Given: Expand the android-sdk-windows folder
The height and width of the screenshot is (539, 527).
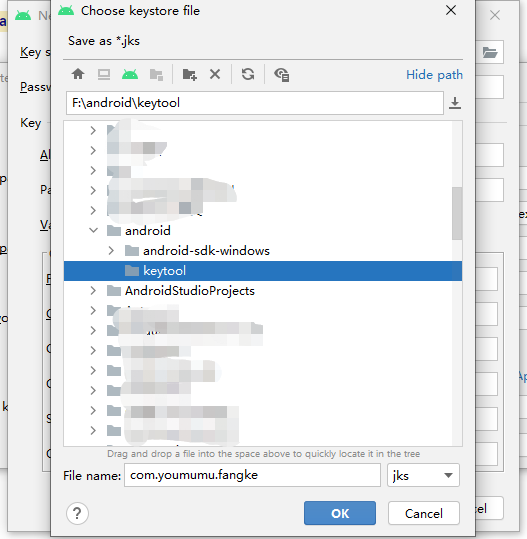Looking at the screenshot, I should coord(111,251).
